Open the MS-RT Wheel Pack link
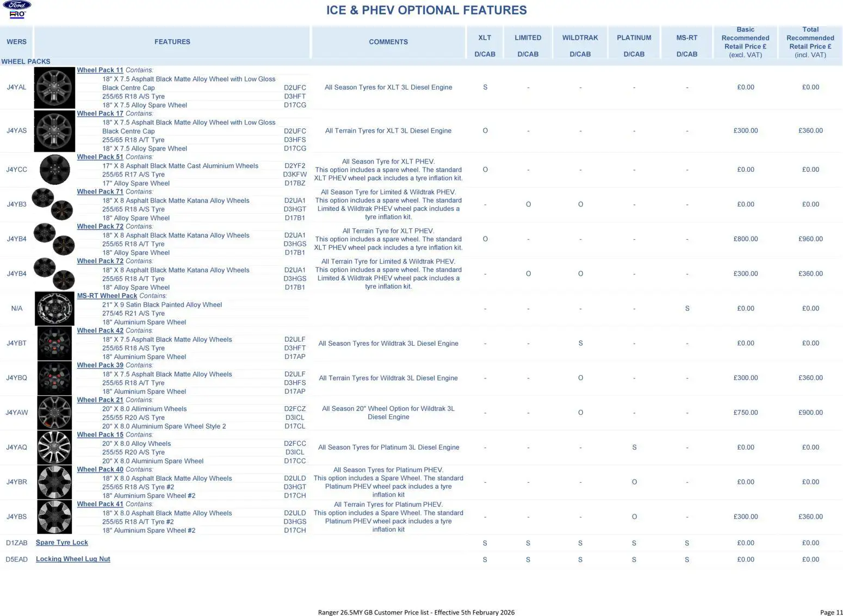Screen dimensions: 843x616 107,296
